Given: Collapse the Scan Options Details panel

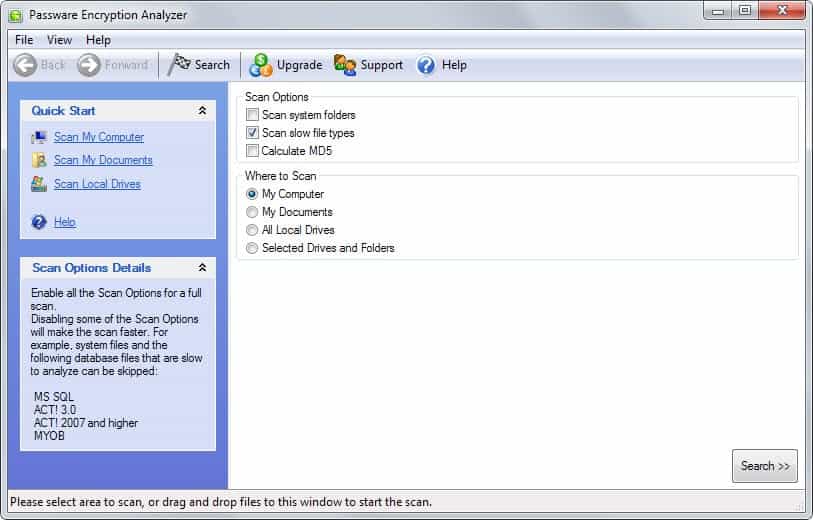Looking at the screenshot, I should pyautogui.click(x=202, y=268).
